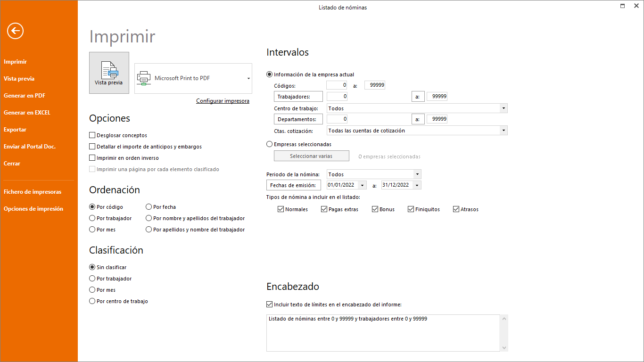This screenshot has height=362, width=644.
Task: Click Configurar impresora link
Action: (223, 101)
